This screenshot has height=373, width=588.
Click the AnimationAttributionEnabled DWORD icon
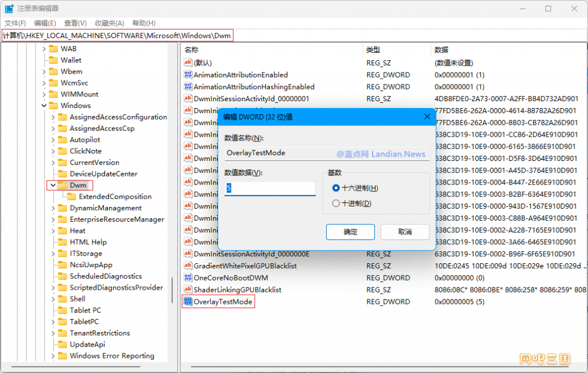(x=188, y=75)
